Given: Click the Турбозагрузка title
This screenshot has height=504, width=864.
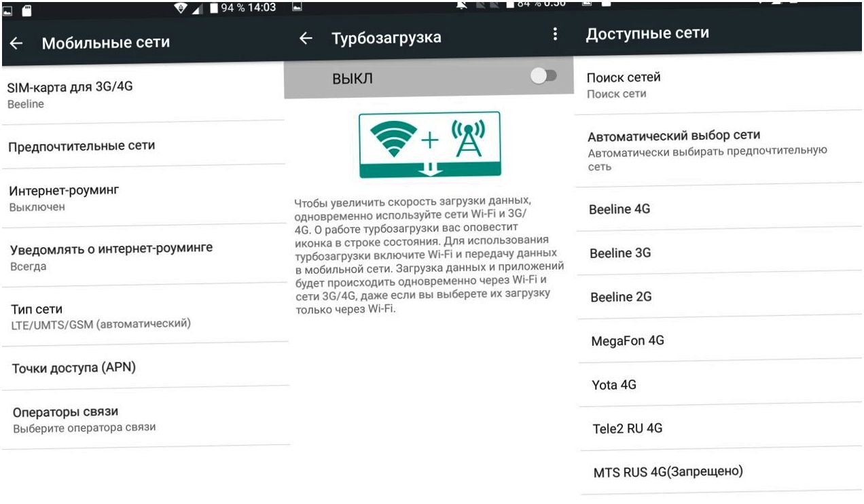Looking at the screenshot, I should tap(386, 37).
